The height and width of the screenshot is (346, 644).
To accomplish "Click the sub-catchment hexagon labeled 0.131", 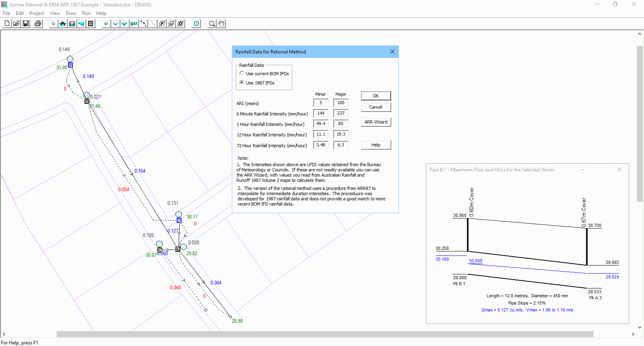I will [x=179, y=214].
